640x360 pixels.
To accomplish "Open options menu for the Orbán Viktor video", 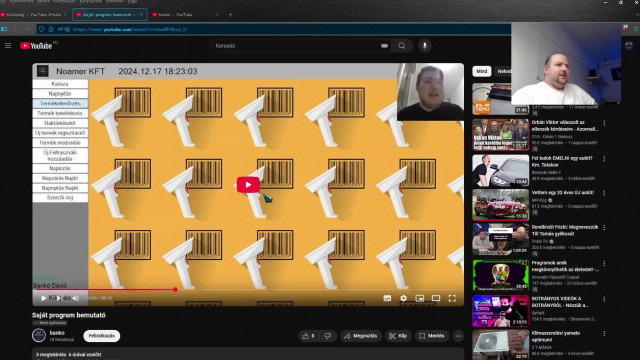I will pyautogui.click(x=604, y=123).
